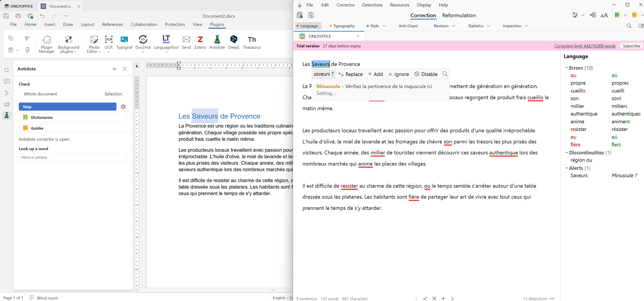Open the Photo Editor dropdown

point(94,44)
